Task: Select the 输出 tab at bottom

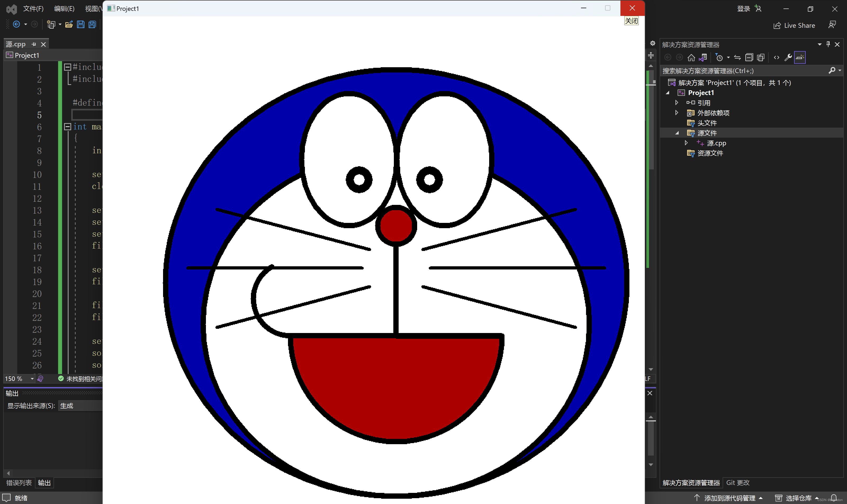Action: pos(44,483)
